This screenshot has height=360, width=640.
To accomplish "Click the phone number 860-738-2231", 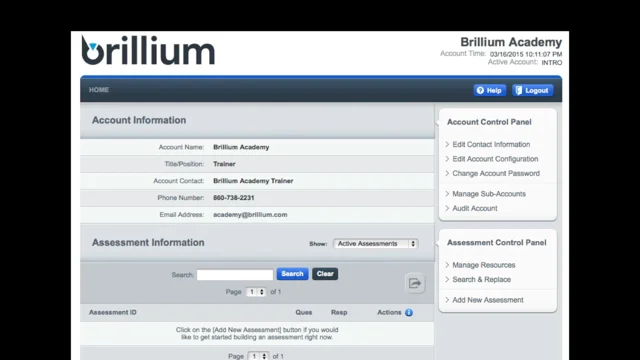I will (233, 198).
